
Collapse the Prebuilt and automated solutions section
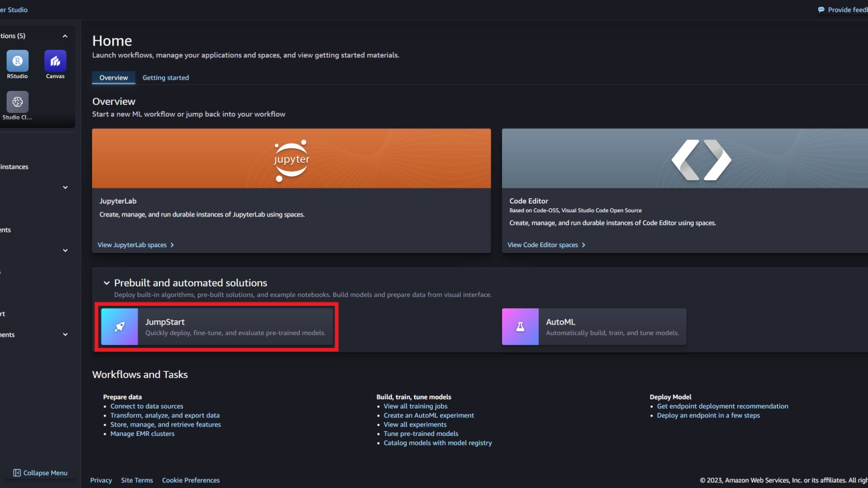[x=107, y=283]
